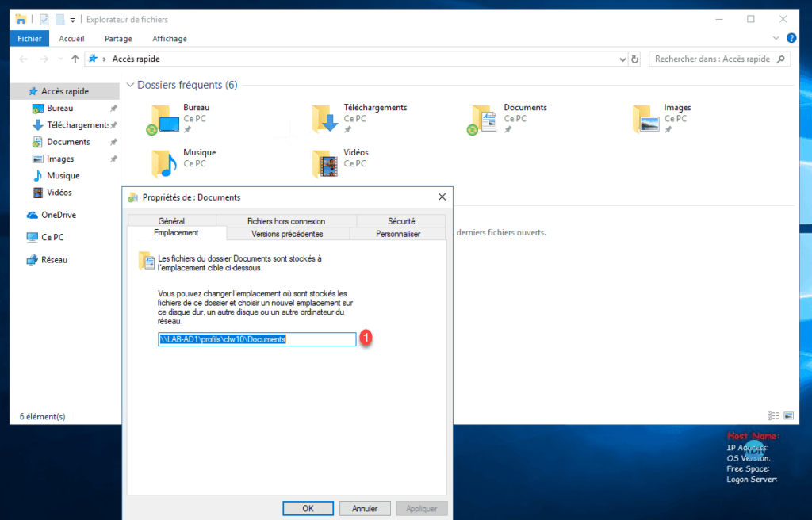Select Vidéos in the navigation pane

[x=59, y=193]
